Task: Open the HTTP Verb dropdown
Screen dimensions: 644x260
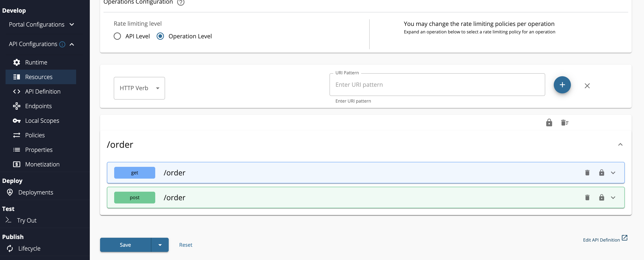Action: [x=139, y=88]
